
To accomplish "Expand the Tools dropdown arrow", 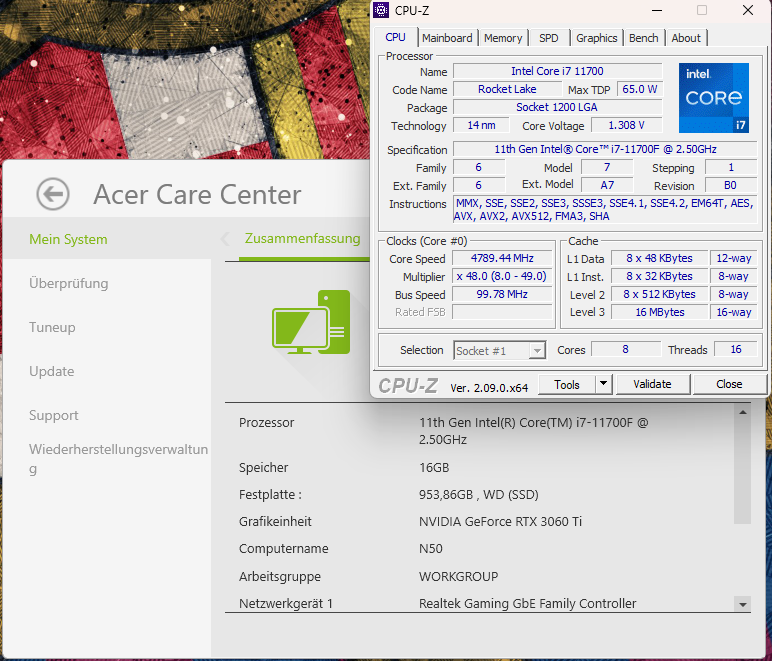I will coord(604,384).
